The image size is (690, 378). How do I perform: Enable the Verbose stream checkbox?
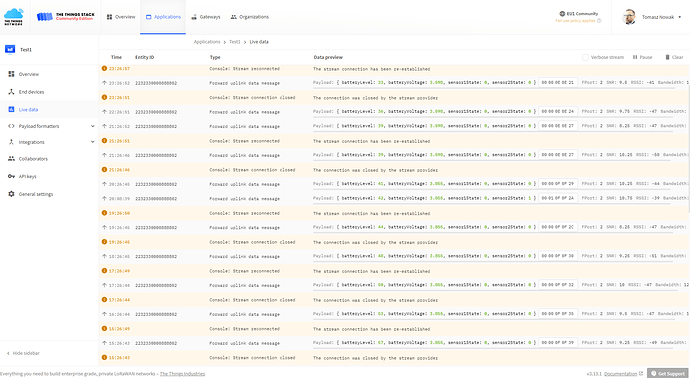(585, 57)
